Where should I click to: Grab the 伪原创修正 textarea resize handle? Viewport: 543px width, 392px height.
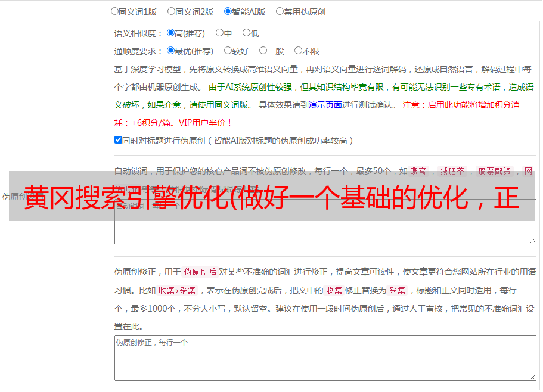[533, 377]
